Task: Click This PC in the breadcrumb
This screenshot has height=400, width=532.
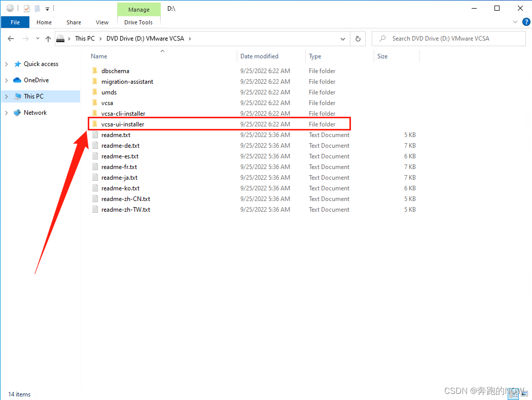Action: (x=85, y=39)
